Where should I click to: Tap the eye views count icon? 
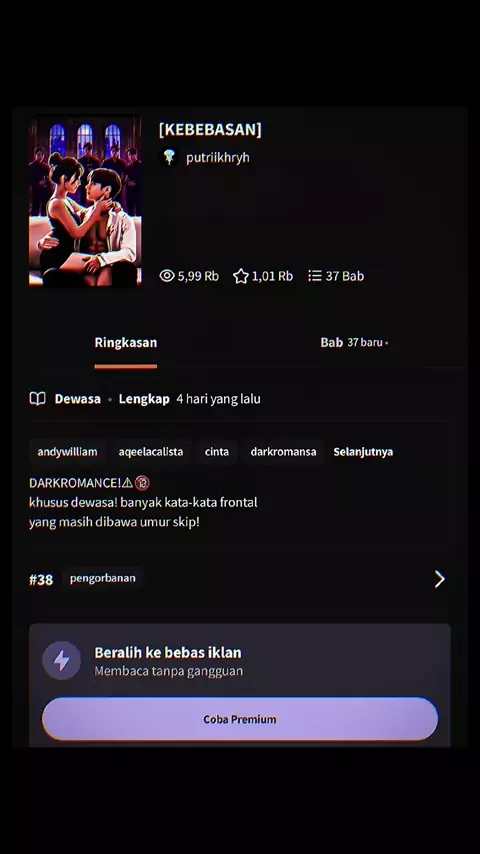coord(167,276)
